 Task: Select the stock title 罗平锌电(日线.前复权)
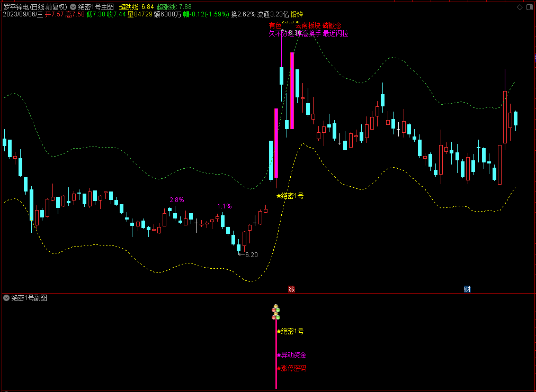coord(35,7)
